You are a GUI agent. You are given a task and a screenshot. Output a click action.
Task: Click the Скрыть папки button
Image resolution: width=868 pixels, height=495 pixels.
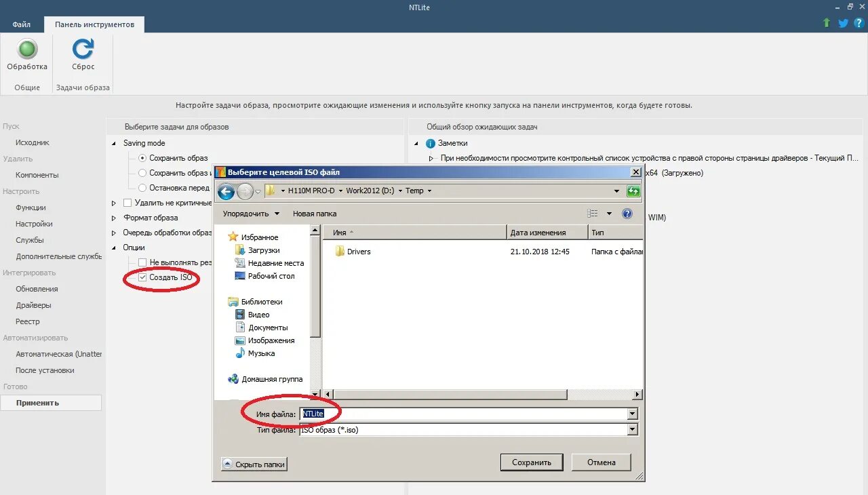(254, 464)
